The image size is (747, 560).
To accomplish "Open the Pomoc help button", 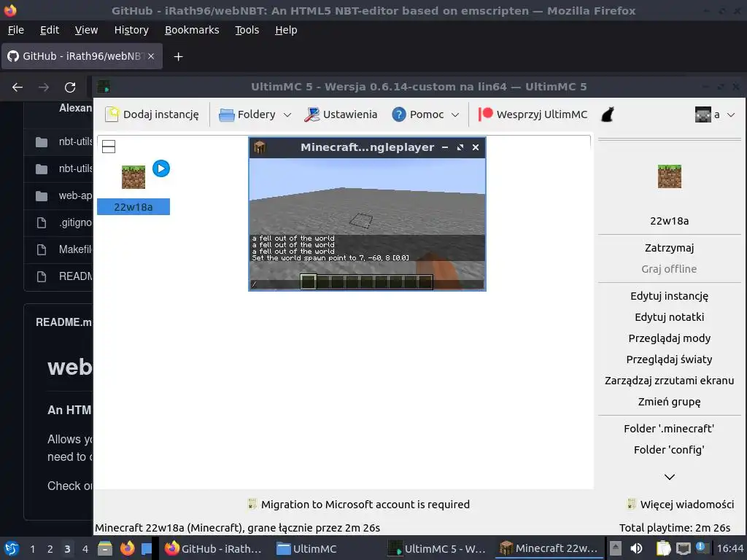I will pyautogui.click(x=418, y=114).
